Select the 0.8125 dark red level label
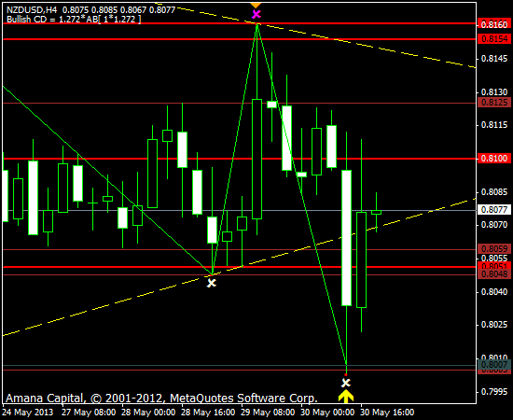 point(494,103)
